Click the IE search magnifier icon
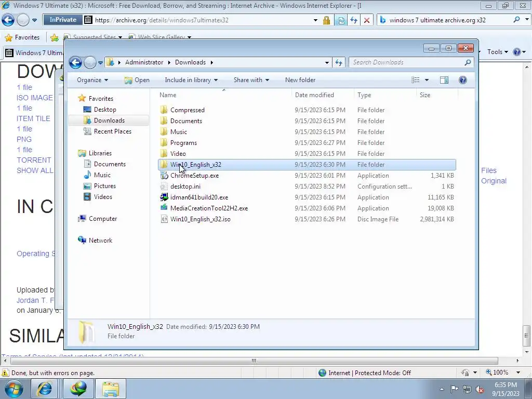This screenshot has height=399, width=532. [516, 20]
